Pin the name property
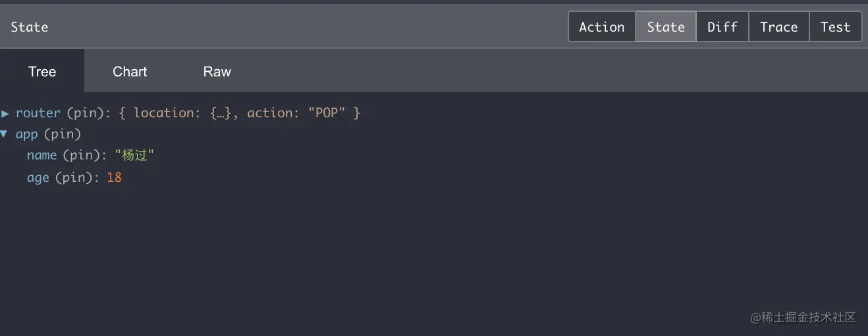This screenshot has height=336, width=868. (x=82, y=155)
